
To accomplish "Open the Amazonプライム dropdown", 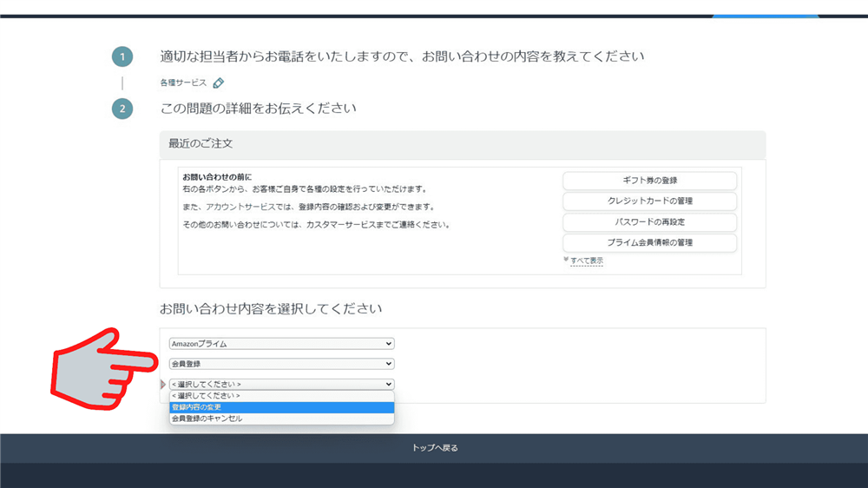I will 281,344.
